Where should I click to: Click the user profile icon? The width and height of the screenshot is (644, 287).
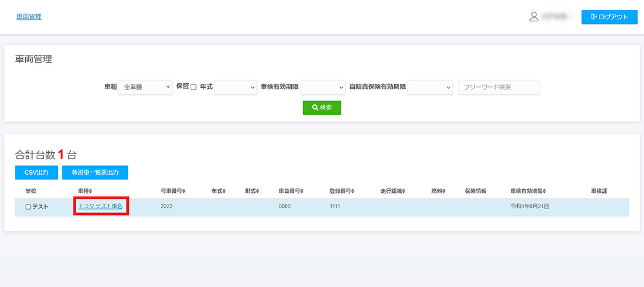(x=534, y=17)
